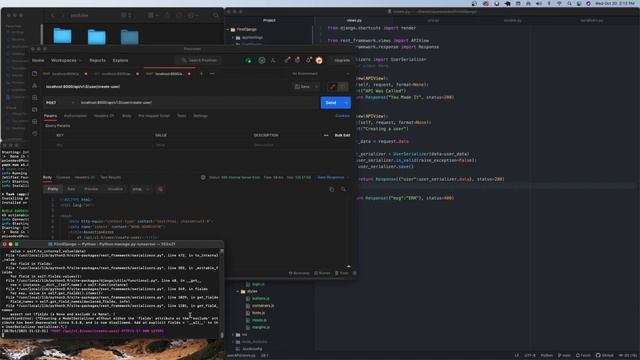Click GitHub in the editor status bar
Viewport: 640px width, 360px height.
pos(604,356)
